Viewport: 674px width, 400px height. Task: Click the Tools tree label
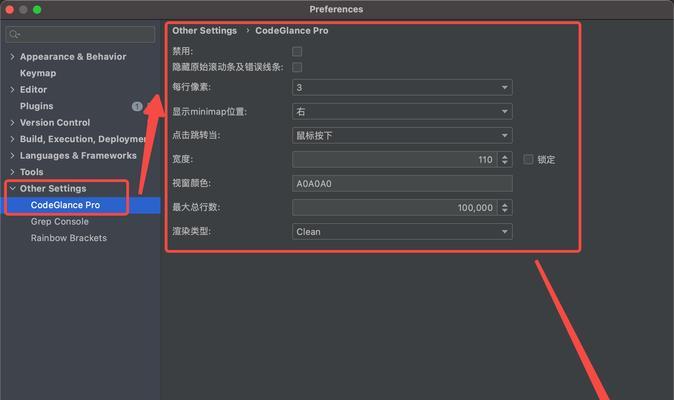[x=31, y=172]
